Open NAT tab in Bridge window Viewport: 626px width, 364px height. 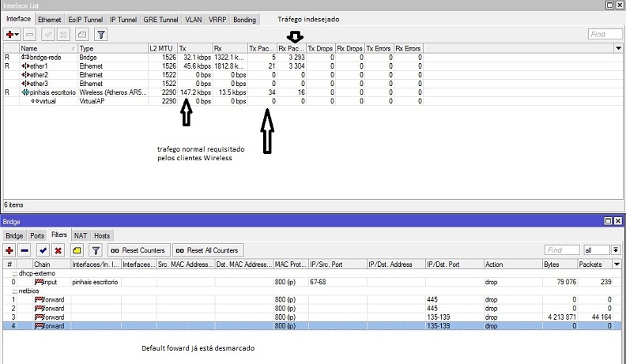(x=81, y=235)
